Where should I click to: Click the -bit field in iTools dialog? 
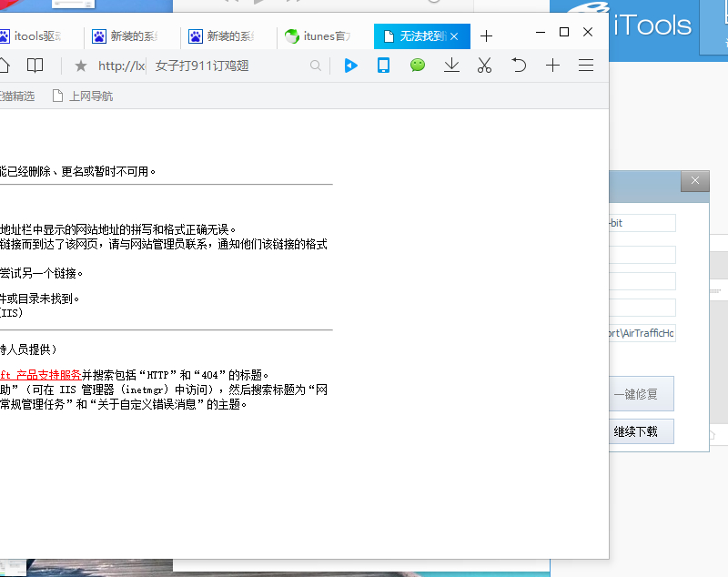(x=642, y=223)
